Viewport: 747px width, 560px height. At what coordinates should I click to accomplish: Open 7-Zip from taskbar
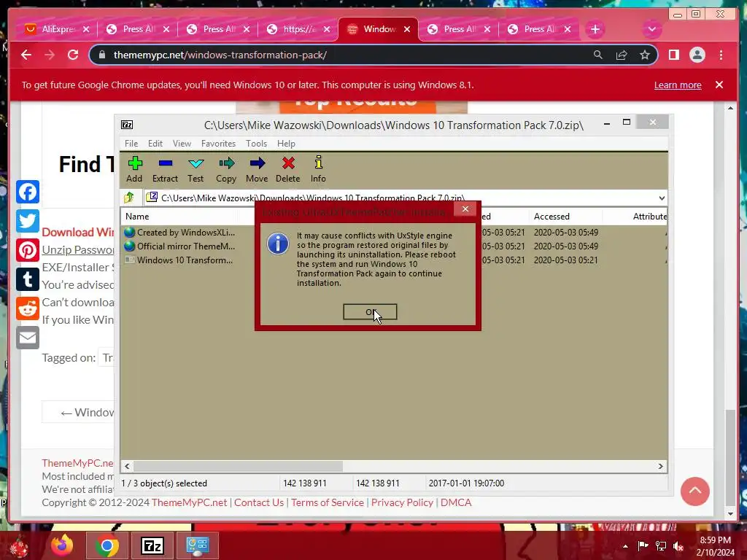pyautogui.click(x=152, y=545)
